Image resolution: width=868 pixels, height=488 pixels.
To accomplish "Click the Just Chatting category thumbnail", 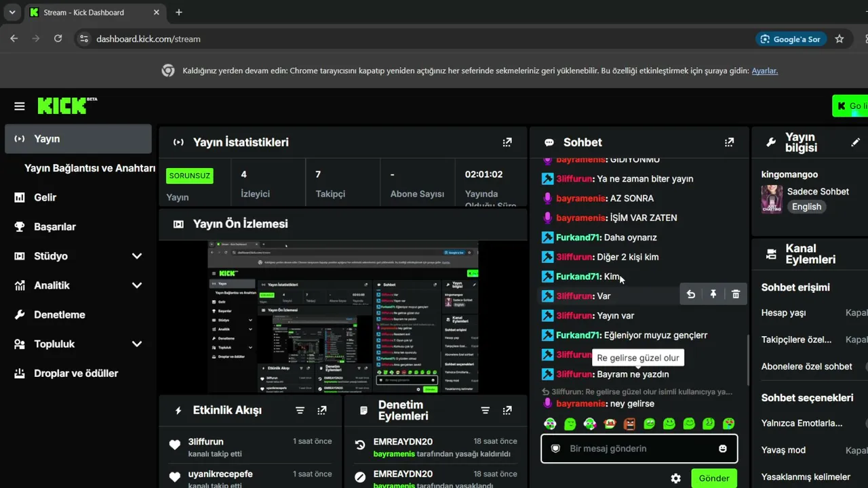I will point(772,199).
